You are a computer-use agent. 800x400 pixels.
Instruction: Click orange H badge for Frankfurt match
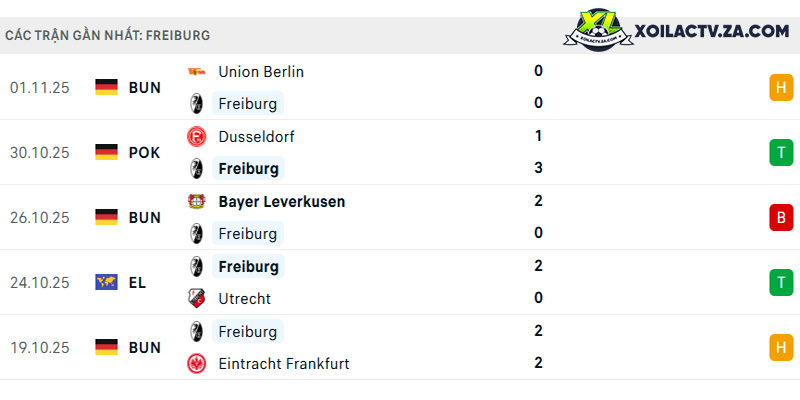[x=781, y=347]
